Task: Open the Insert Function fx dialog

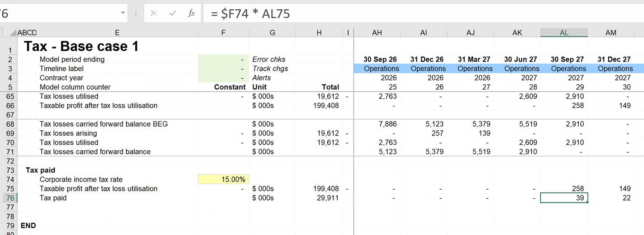Action: [x=192, y=13]
